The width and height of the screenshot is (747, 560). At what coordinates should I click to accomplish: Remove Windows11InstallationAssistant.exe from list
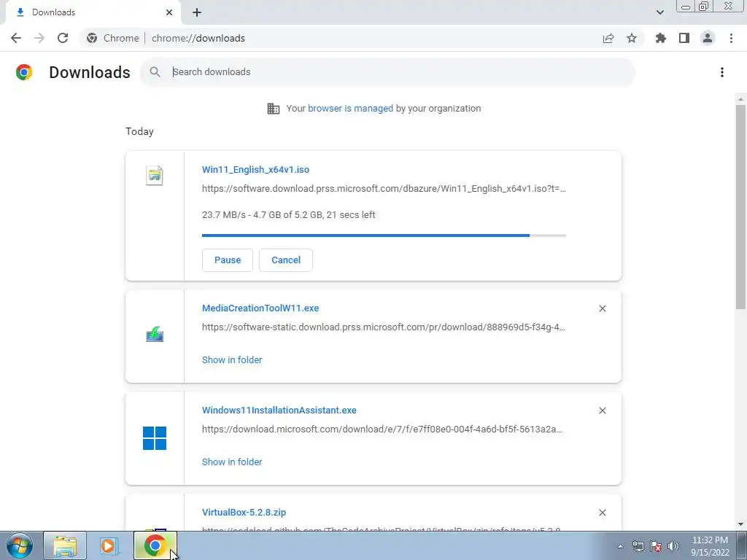602,411
